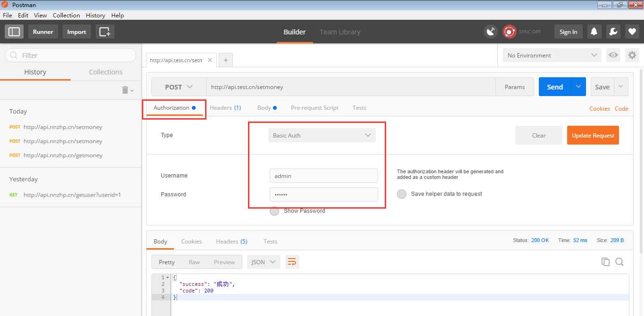Focus the history Filter field
This screenshot has width=644, height=316.
70,55
